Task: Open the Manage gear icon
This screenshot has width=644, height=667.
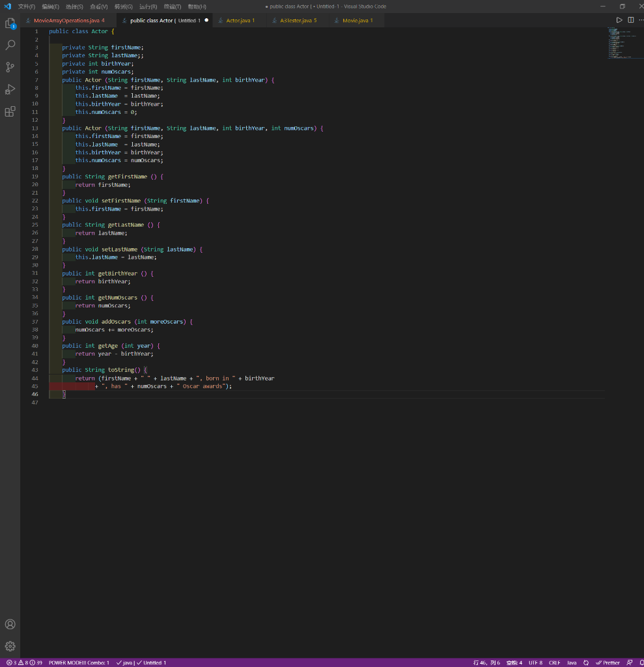Action: (x=10, y=646)
